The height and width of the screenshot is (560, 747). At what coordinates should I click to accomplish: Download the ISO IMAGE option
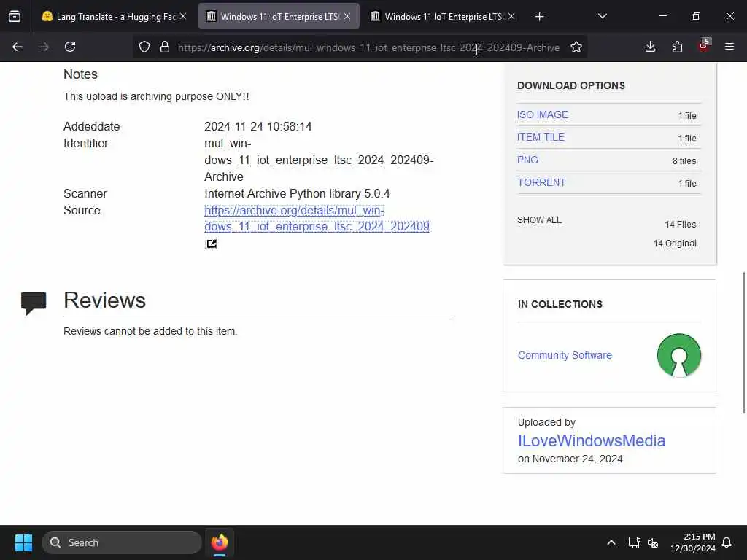pos(543,114)
